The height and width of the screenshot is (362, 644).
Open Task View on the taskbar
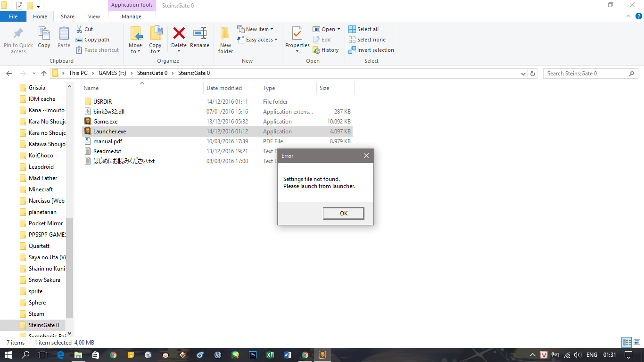tap(42, 355)
